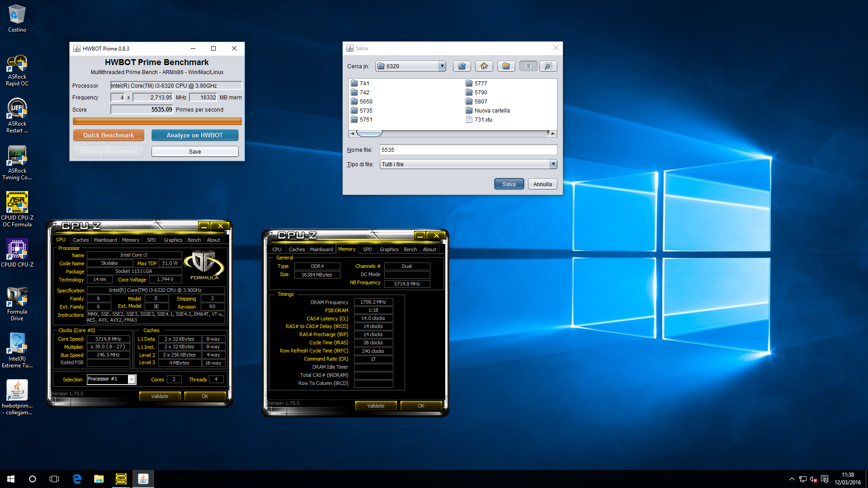Open Intel Extreme Tuning Utility icon
868x488 pixels.
pos(17,351)
